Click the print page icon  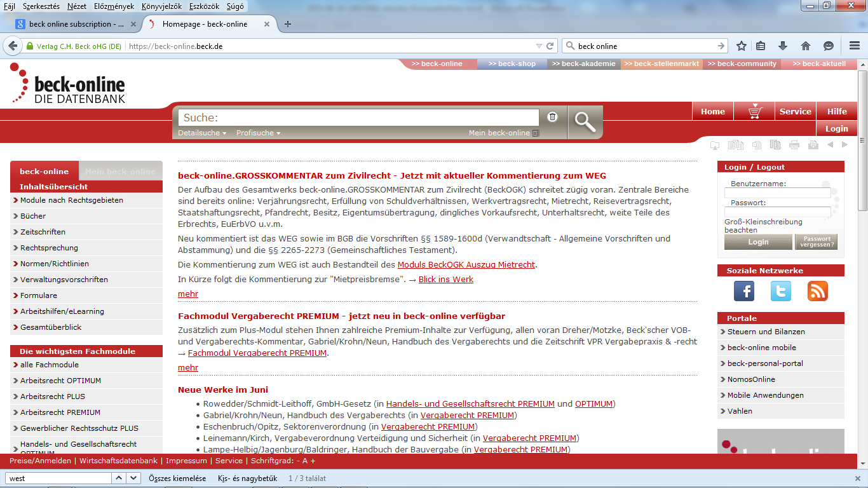(794, 145)
